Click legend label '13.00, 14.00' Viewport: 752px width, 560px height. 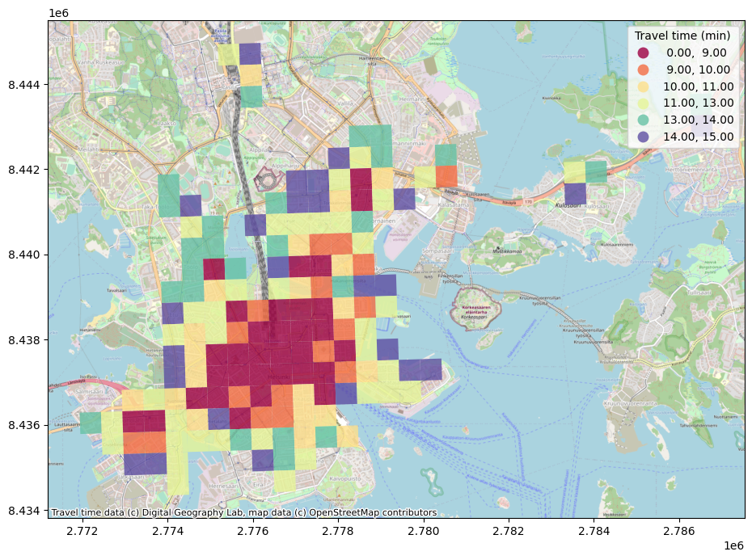click(699, 120)
